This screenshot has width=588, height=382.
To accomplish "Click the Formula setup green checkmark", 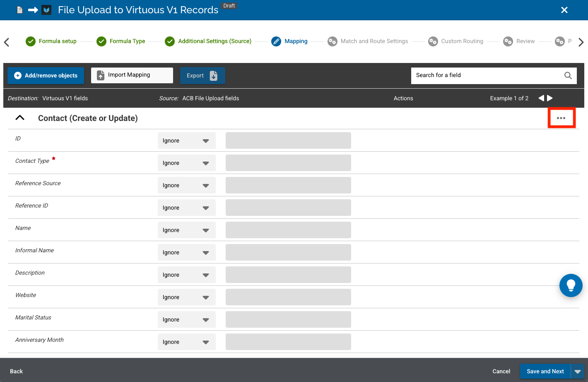I will point(31,41).
